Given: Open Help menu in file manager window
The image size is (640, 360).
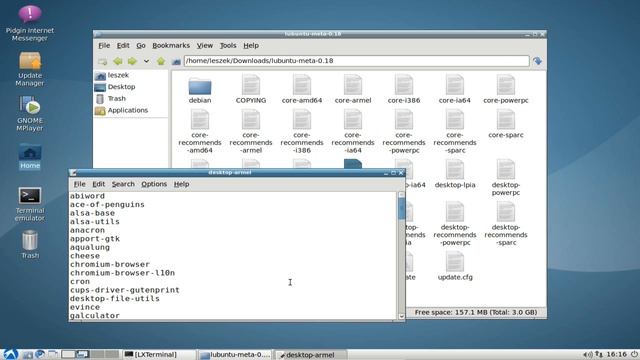Looking at the screenshot, I should pos(251,45).
